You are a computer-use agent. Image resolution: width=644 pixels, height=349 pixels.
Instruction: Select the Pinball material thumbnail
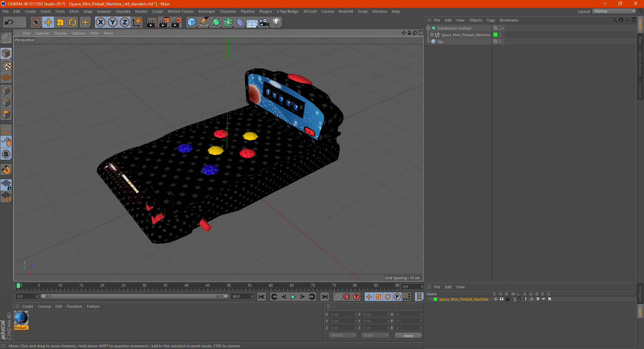pos(21,318)
